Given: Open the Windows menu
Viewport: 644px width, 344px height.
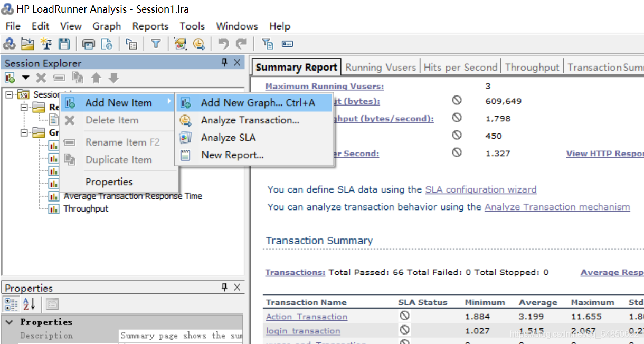Looking at the screenshot, I should pos(237,26).
